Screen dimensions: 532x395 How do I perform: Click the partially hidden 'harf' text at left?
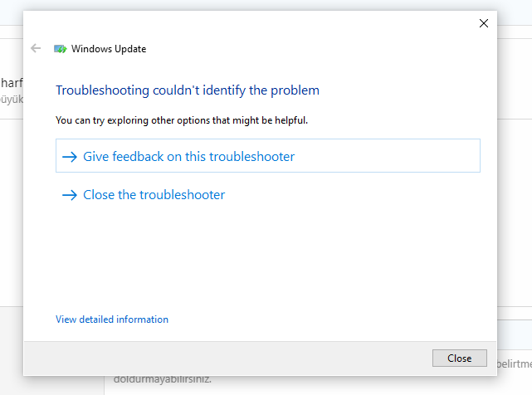(11, 82)
